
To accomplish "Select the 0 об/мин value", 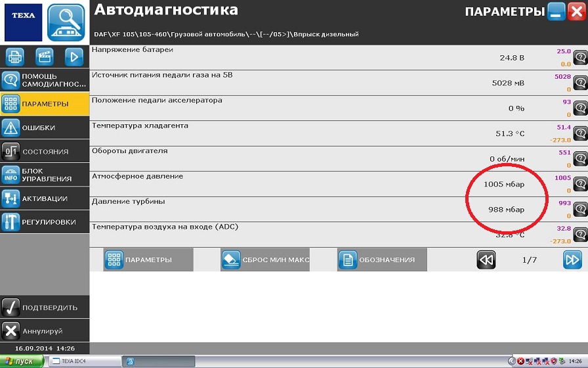I will point(507,159).
